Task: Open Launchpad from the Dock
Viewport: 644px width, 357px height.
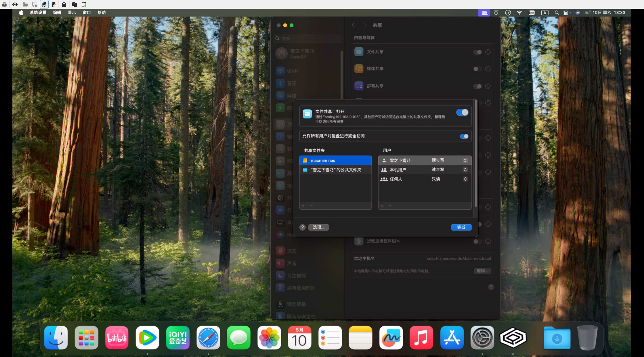Action: tap(86, 338)
